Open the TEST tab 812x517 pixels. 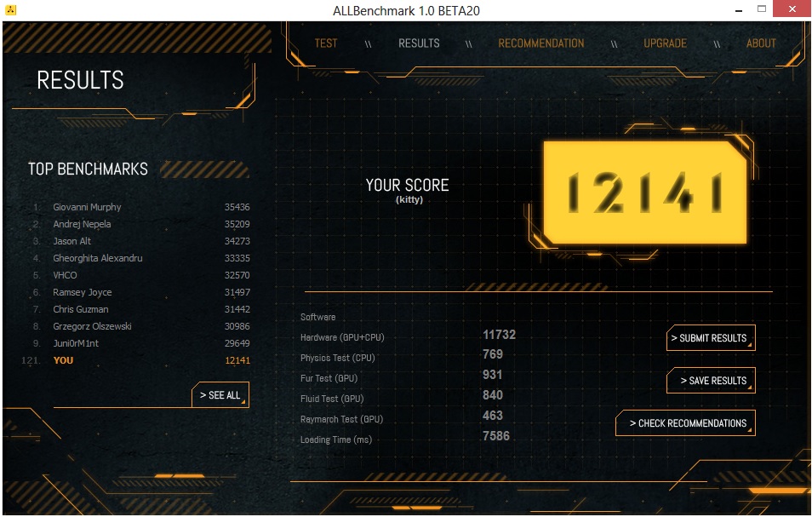click(x=326, y=43)
